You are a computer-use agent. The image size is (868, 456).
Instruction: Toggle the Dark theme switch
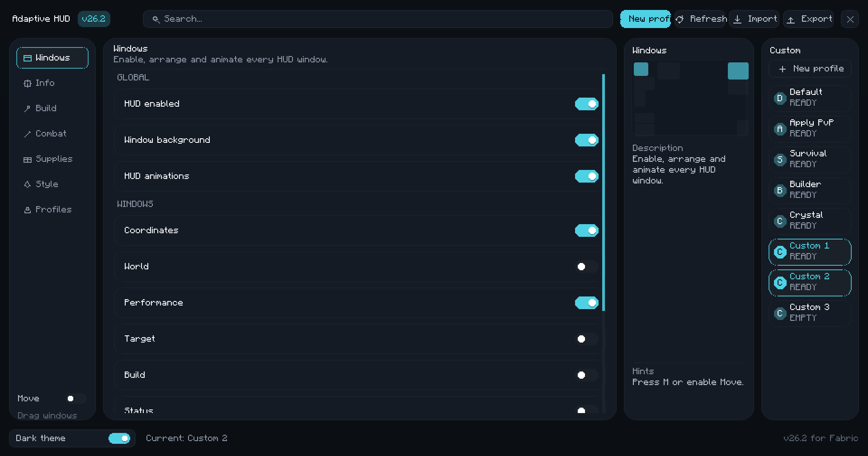[x=119, y=438]
